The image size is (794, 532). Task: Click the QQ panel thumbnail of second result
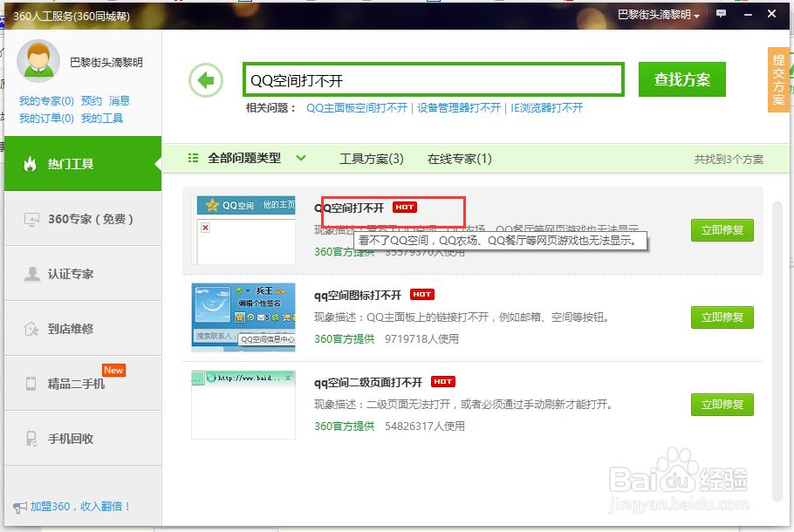pyautogui.click(x=243, y=317)
